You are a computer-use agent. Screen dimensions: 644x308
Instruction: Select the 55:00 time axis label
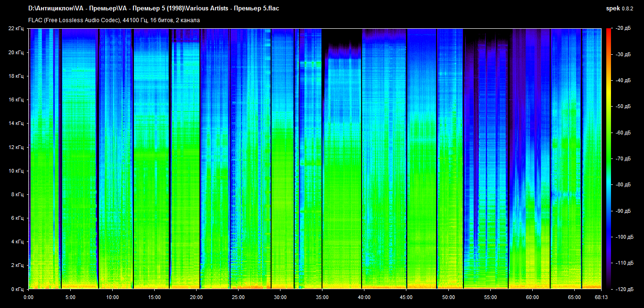coord(490,298)
